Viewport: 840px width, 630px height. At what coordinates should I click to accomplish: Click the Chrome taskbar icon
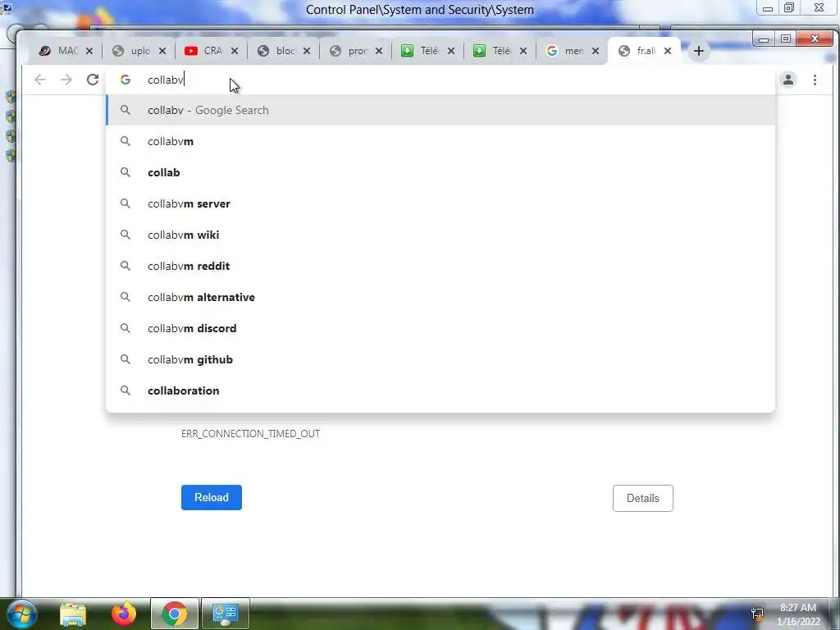tap(175, 614)
